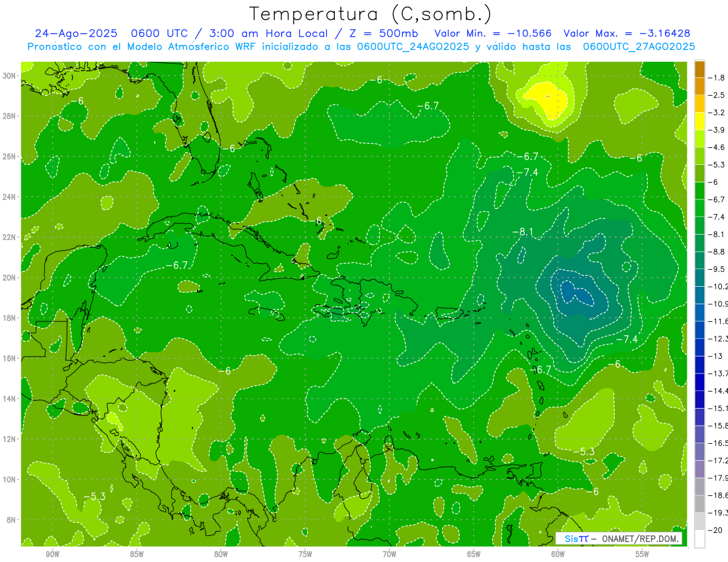Click the '-19.3' color scale label
The width and height of the screenshot is (728, 562).
[x=718, y=513]
